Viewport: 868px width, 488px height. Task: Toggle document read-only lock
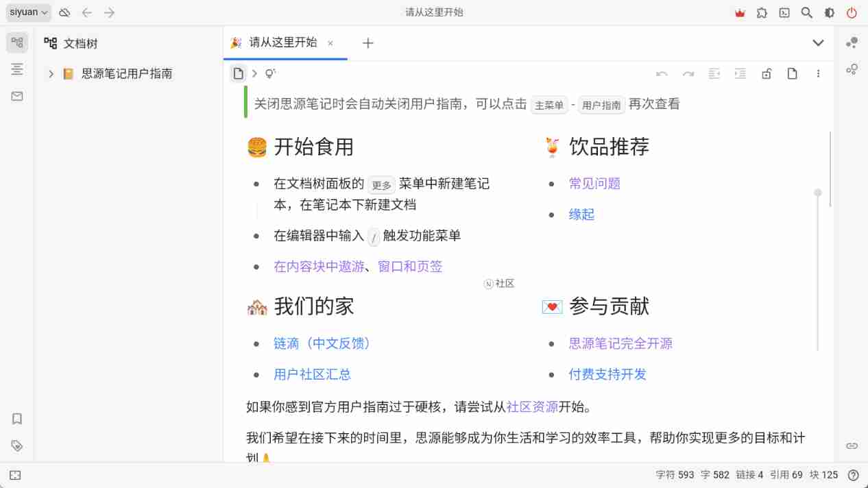point(767,74)
